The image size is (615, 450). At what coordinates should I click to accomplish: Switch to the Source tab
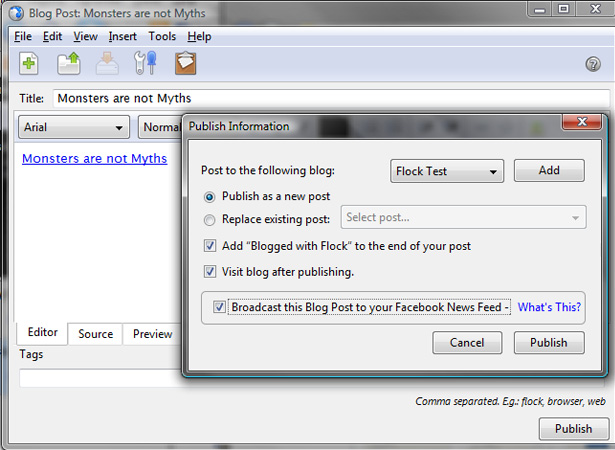(x=95, y=334)
